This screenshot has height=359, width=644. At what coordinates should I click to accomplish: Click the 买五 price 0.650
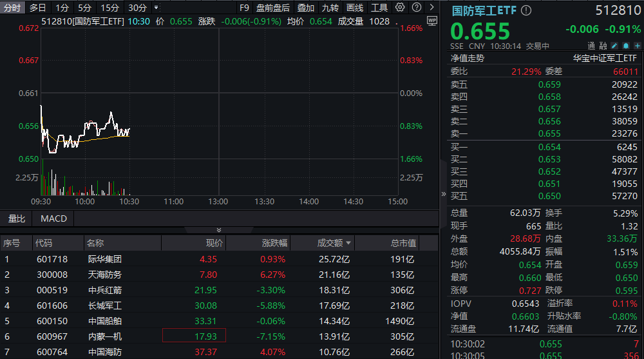(549, 196)
